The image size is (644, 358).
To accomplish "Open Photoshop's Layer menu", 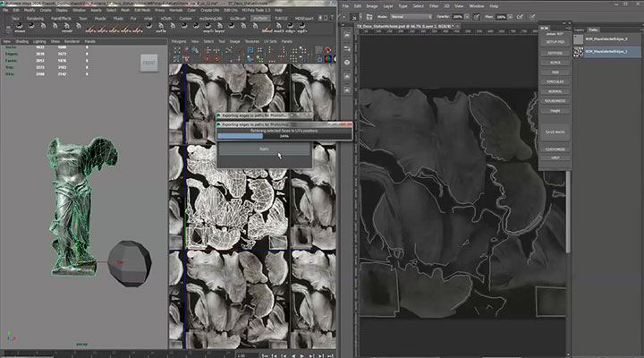I will click(x=388, y=6).
